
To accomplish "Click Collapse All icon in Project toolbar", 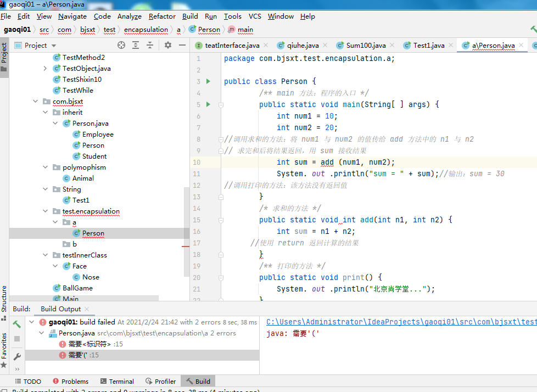I will [x=150, y=45].
